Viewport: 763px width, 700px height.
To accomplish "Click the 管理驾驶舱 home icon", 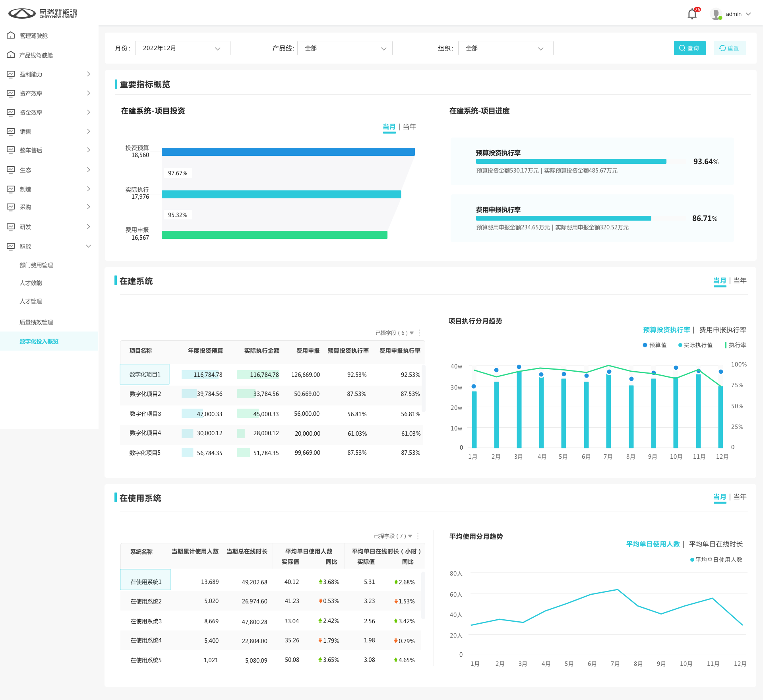I will [11, 35].
